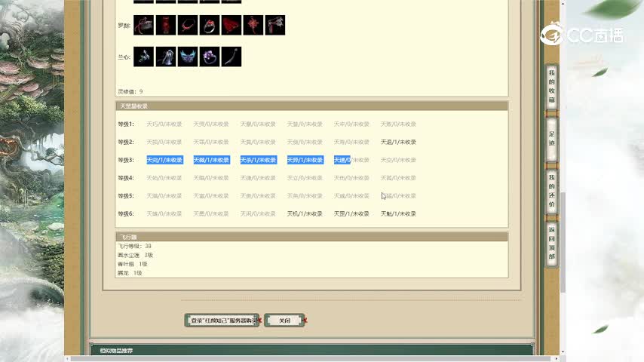The image size is (644, 362).
Task: Click the red cloak icon in 罗刹 row
Action: coord(232,25)
